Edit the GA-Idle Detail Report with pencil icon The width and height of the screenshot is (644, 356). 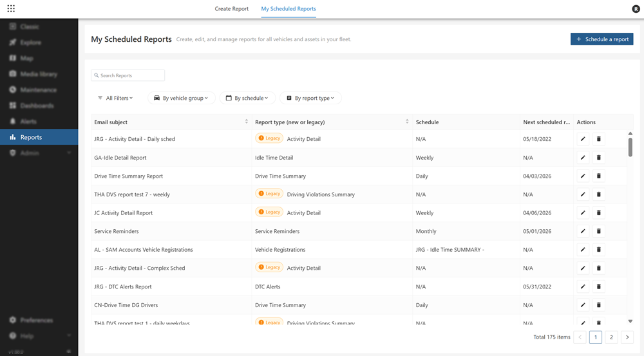point(583,157)
